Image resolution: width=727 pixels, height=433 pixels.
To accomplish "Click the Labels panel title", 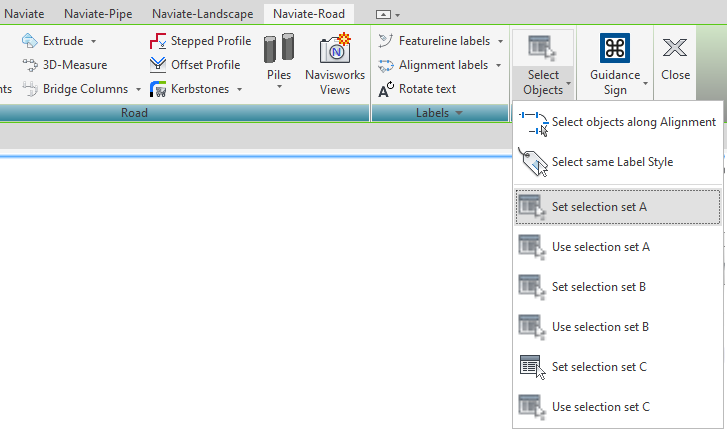I will pyautogui.click(x=432, y=113).
